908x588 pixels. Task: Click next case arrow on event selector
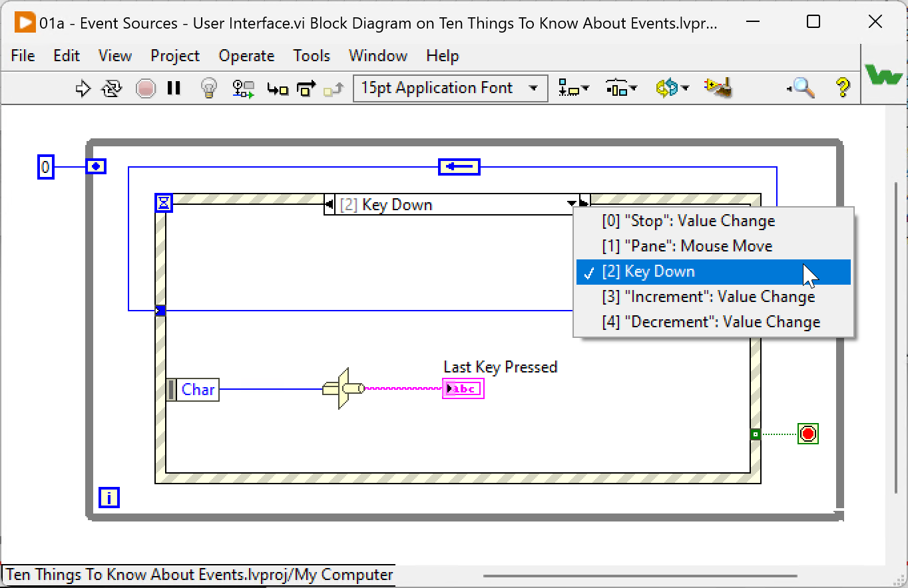(x=584, y=204)
